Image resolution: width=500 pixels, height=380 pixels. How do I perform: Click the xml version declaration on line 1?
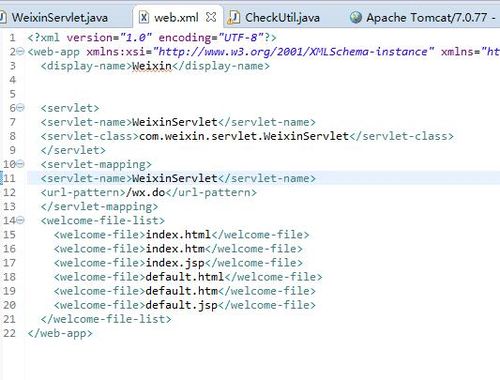click(x=152, y=37)
